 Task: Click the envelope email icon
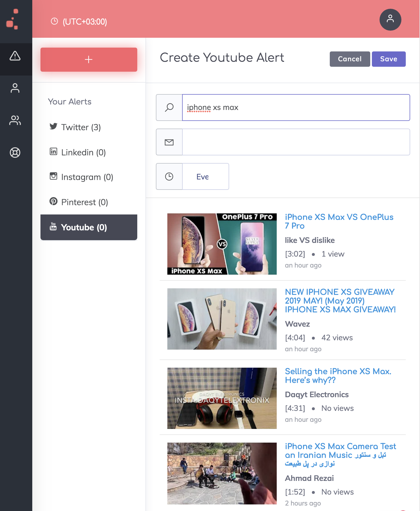click(169, 142)
